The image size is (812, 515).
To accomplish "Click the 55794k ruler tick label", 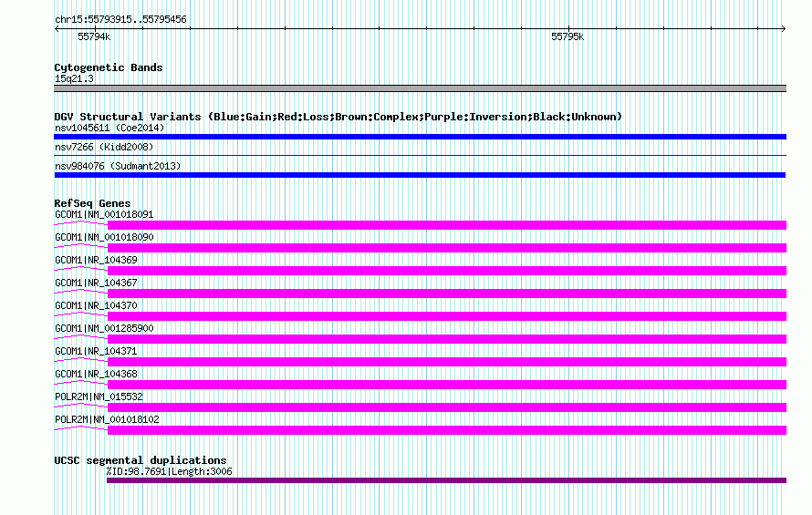I will tap(94, 36).
